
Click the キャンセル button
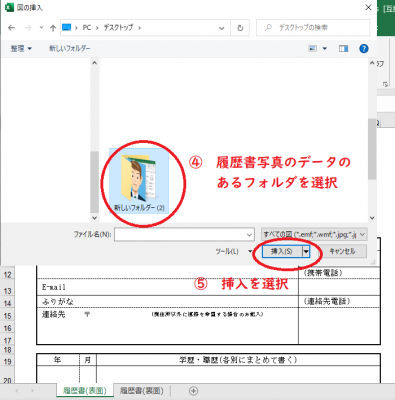[x=342, y=251]
